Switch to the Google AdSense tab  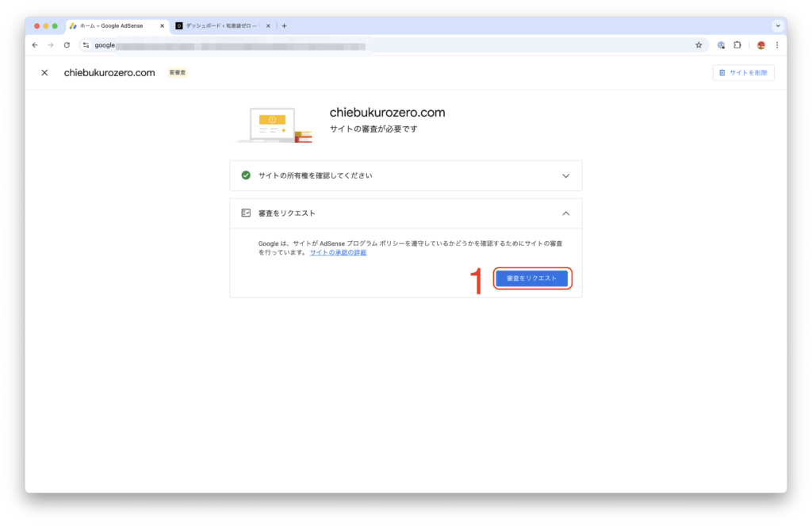tap(117, 26)
